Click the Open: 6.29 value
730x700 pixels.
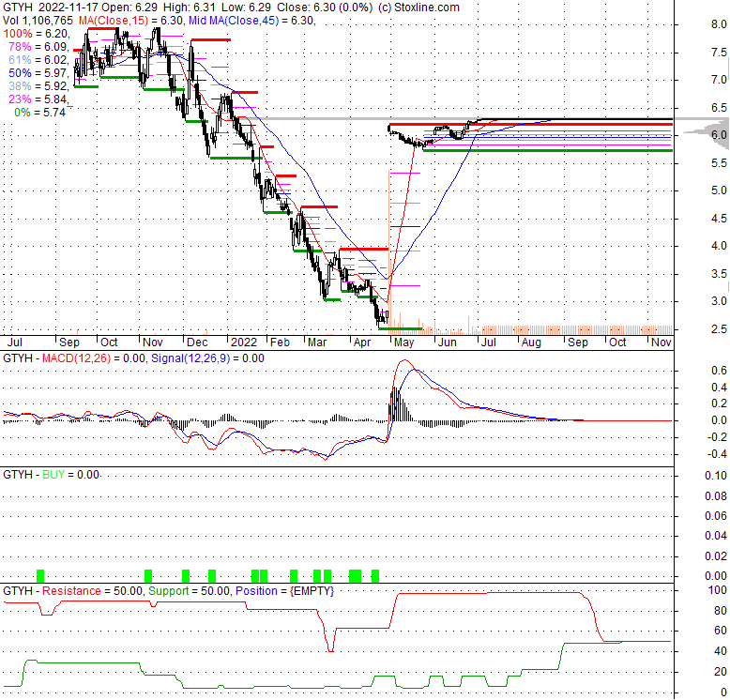[x=129, y=8]
